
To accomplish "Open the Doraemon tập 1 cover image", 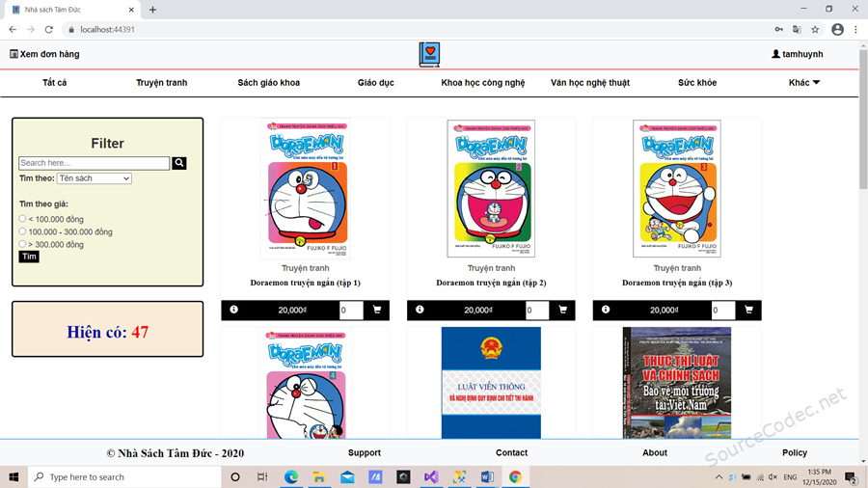I will click(306, 188).
